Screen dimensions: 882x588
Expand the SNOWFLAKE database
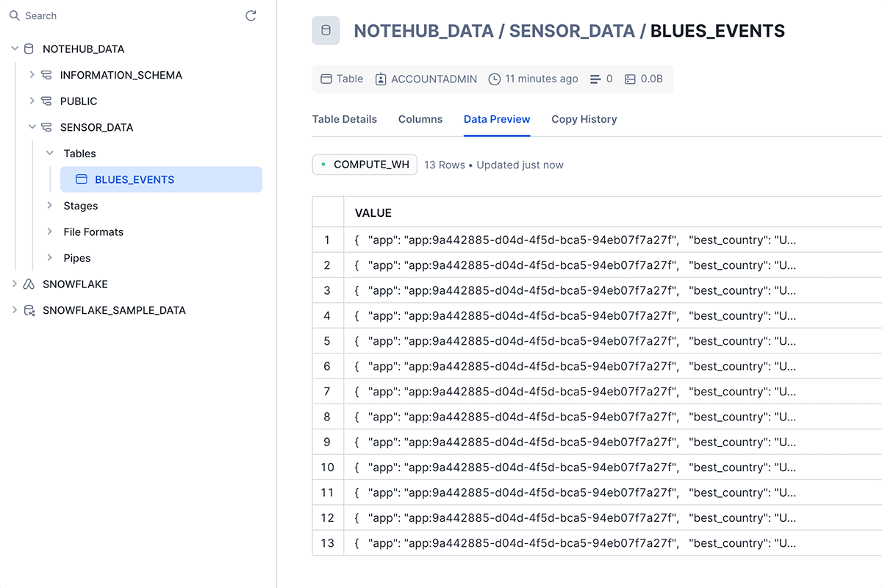point(14,284)
